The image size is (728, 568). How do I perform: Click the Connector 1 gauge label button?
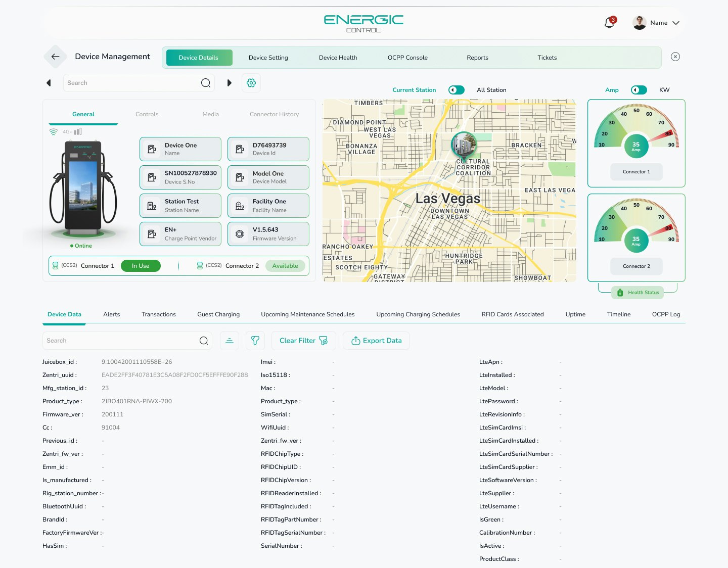tap(636, 172)
